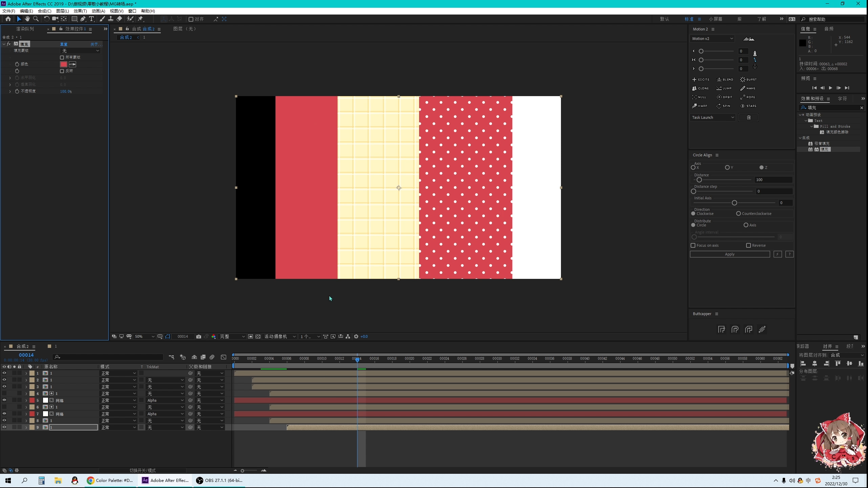The image size is (868, 488).
Task: Click the trash icon beside Task Launch
Action: tap(748, 117)
